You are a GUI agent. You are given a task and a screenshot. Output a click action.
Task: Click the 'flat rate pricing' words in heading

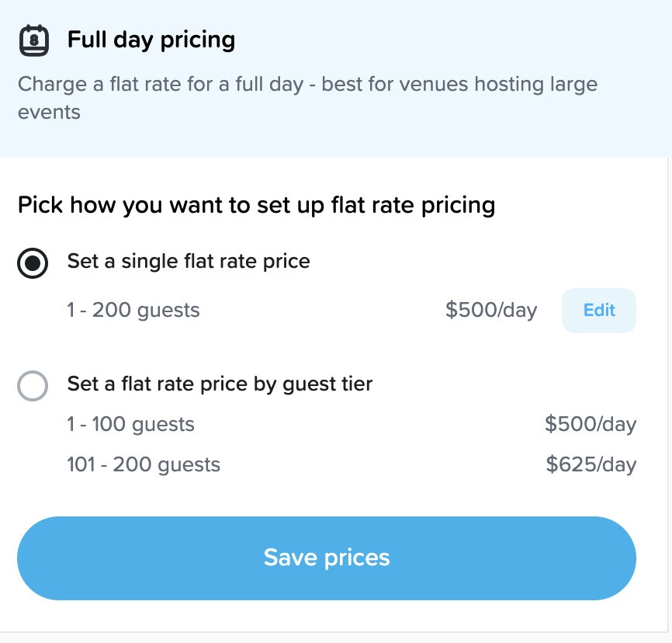click(x=413, y=206)
